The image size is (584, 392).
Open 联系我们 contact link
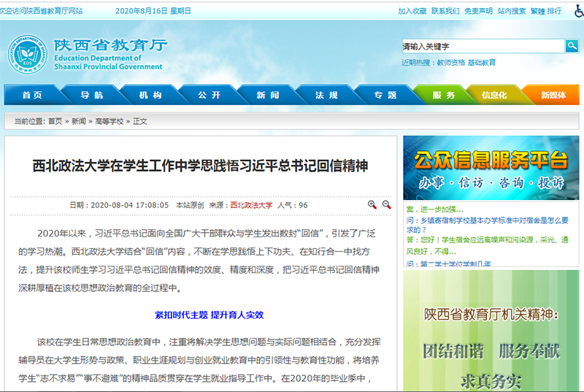coord(445,12)
